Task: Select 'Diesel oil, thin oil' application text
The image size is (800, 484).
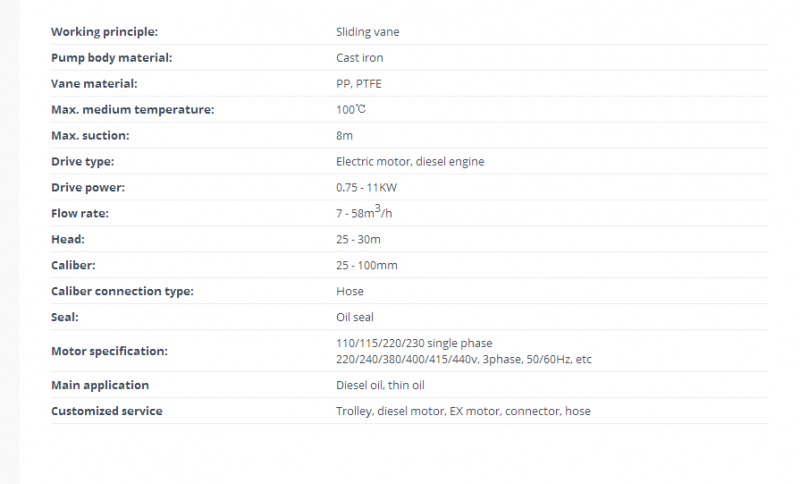Action: pyautogui.click(x=380, y=386)
